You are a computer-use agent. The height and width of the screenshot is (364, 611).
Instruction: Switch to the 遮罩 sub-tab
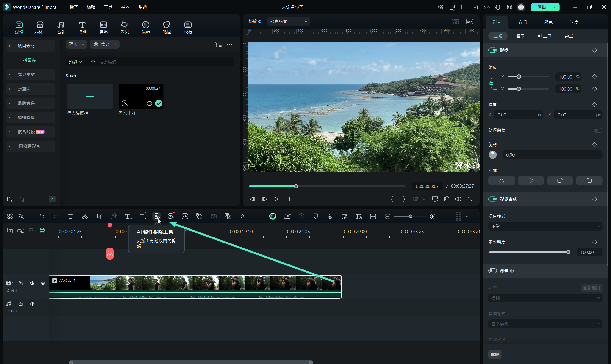coord(520,36)
